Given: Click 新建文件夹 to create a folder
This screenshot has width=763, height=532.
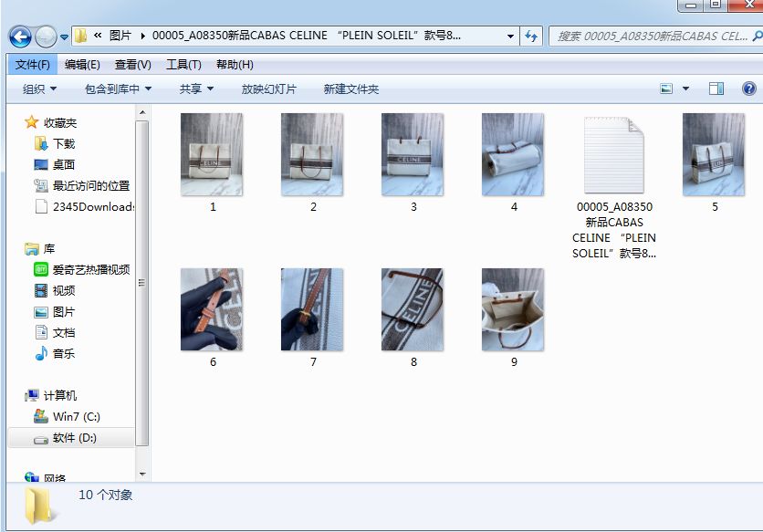Looking at the screenshot, I should coord(350,89).
